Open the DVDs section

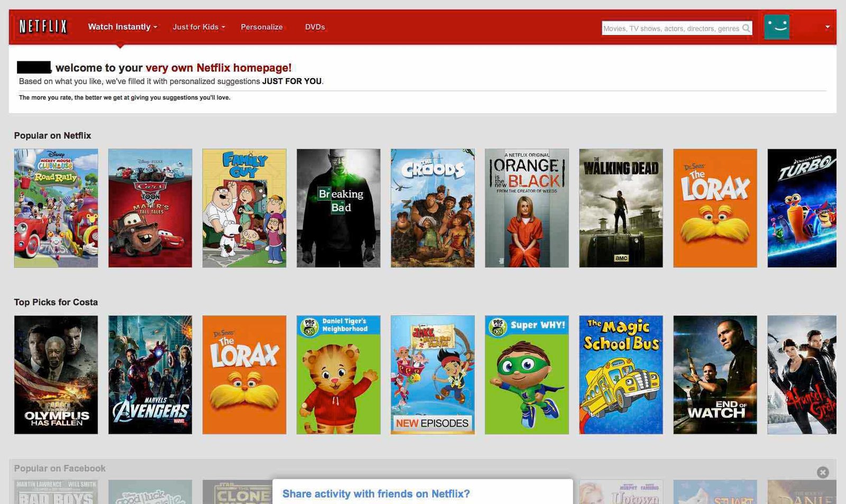pos(315,27)
